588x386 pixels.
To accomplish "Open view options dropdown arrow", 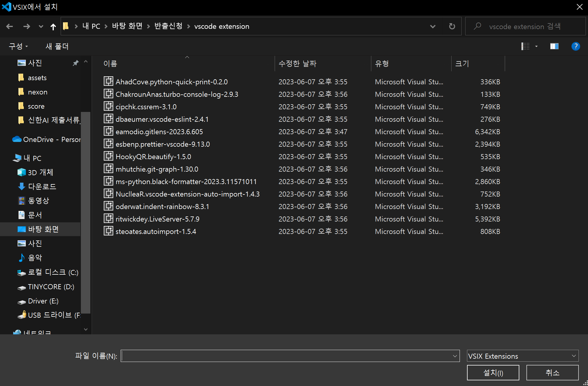I will click(537, 46).
